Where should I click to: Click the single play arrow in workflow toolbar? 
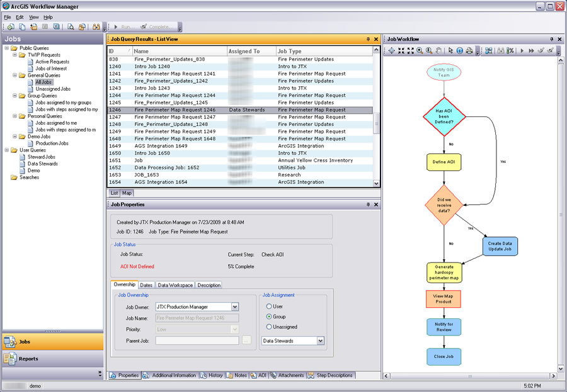tap(522, 51)
